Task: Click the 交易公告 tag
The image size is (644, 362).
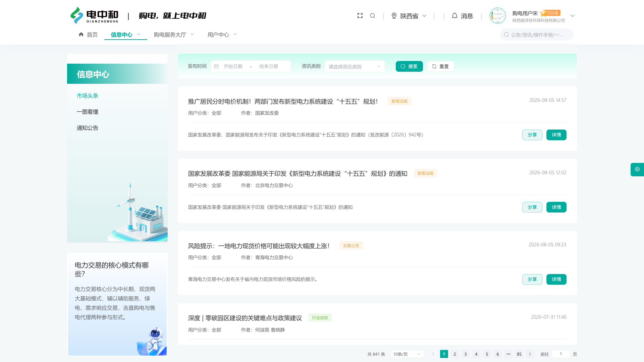Action: (351, 245)
